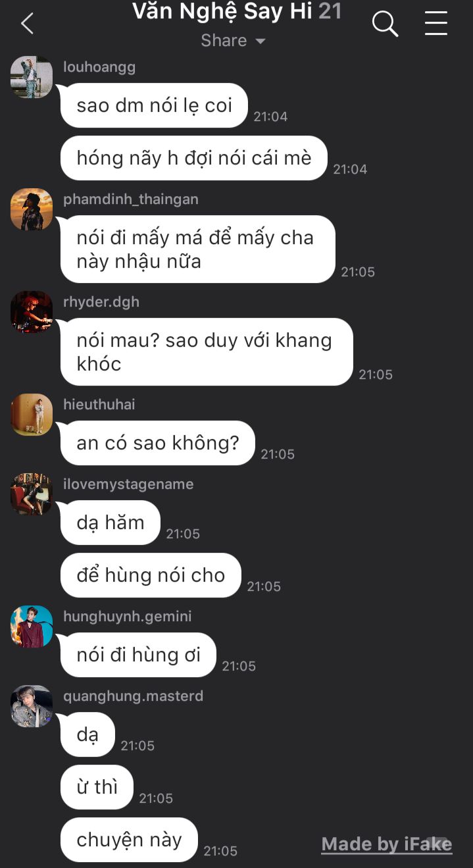Open the search magnifier icon
The image size is (473, 868).
click(385, 24)
